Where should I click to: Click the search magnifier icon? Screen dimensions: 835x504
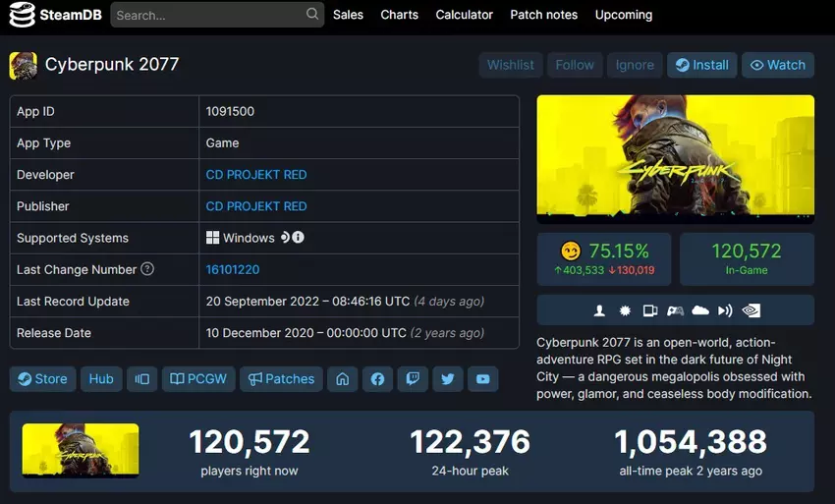[312, 15]
